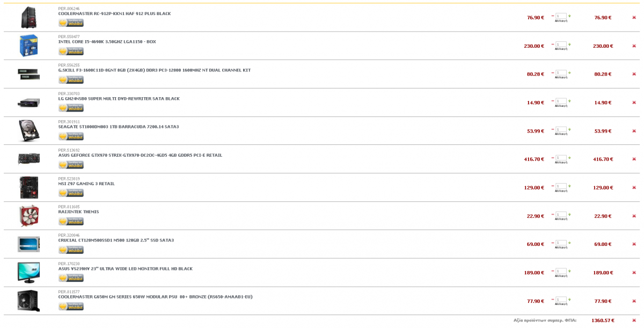The width and height of the screenshot is (644, 328).
Task: Increase quantity of Coolermaster G650M PSU
Action: tap(569, 299)
